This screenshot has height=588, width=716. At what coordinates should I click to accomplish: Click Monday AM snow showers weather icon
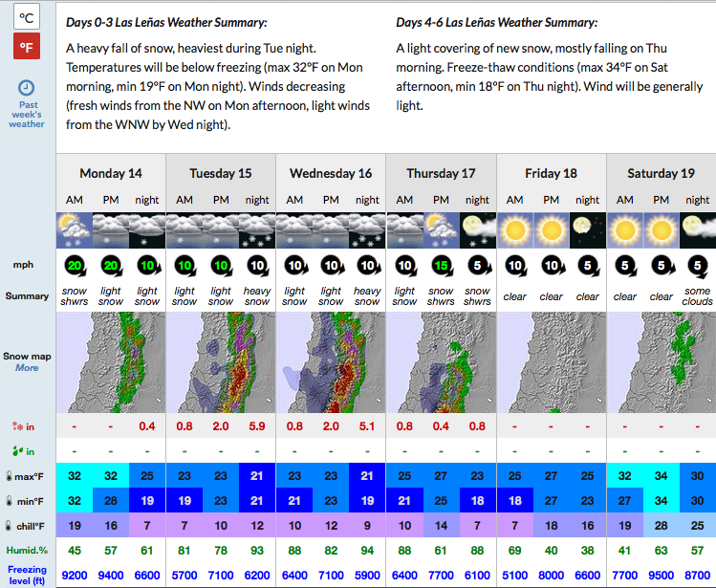point(75,230)
